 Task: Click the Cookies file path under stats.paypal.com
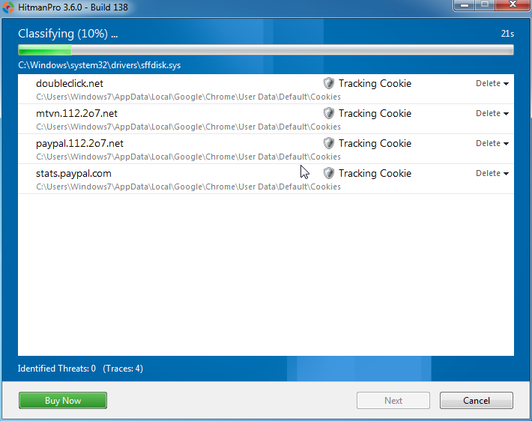[x=188, y=187]
